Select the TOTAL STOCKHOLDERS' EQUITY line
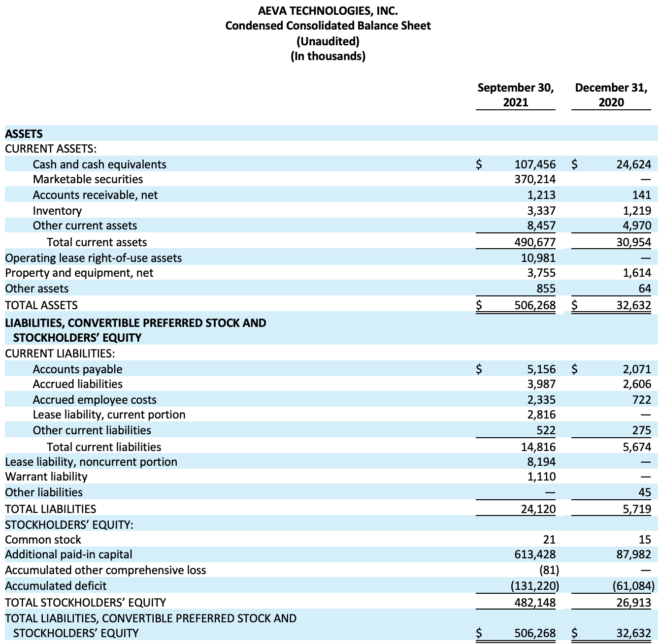 [x=85, y=602]
